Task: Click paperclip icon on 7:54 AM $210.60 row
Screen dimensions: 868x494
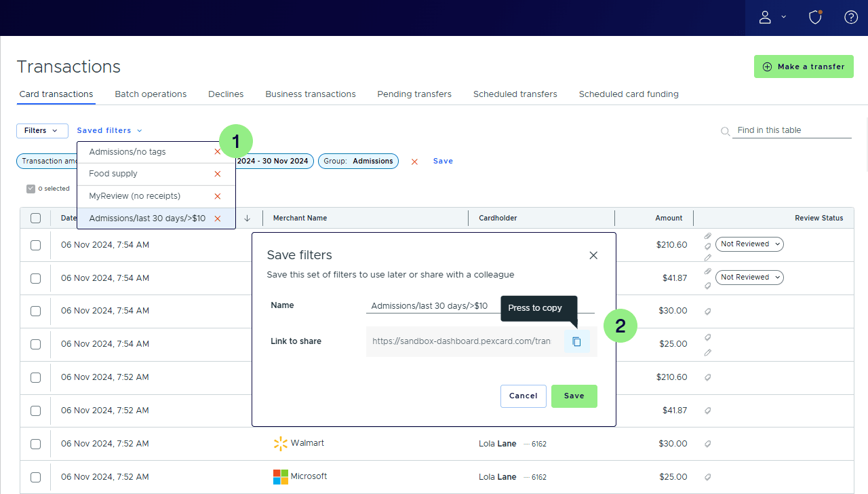Action: click(708, 235)
